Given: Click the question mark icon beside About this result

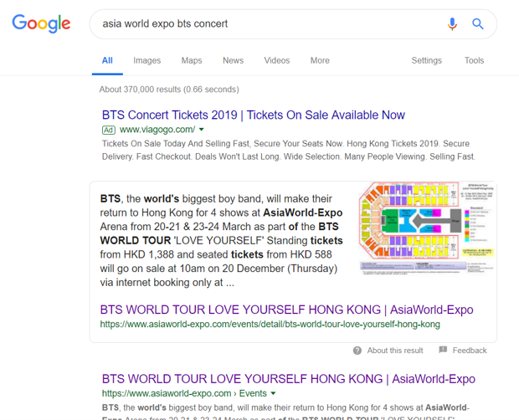Looking at the screenshot, I should coord(357,351).
